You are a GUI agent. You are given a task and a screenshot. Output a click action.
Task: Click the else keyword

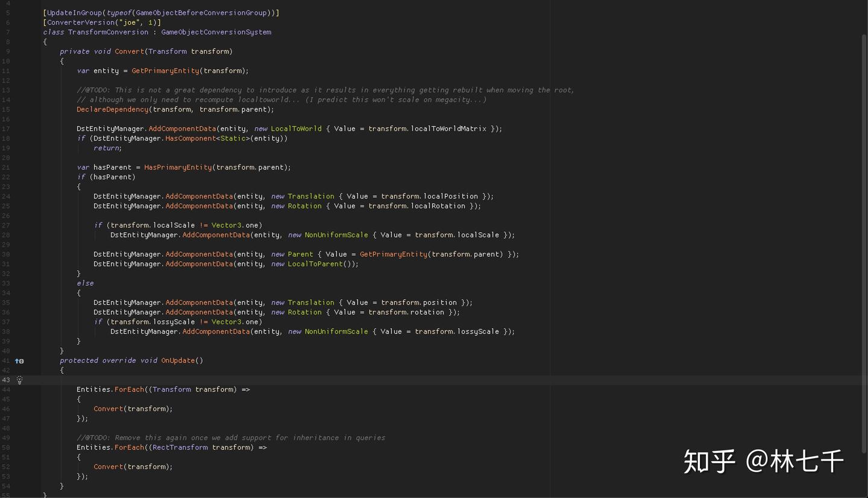(85, 283)
